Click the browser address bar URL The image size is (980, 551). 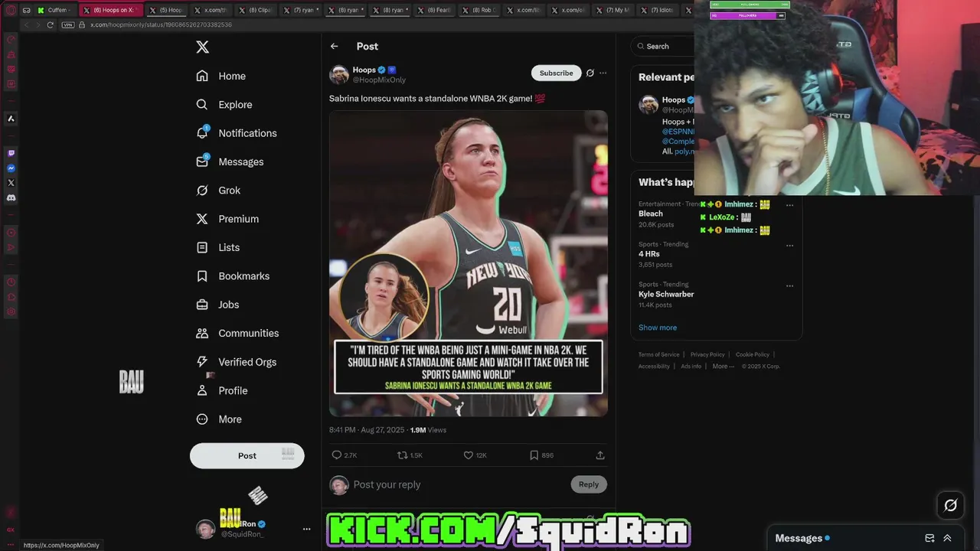[161, 24]
